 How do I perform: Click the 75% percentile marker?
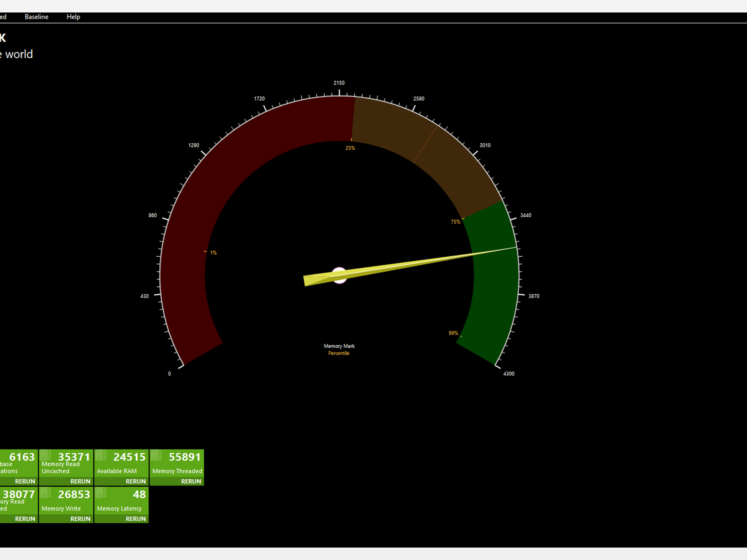point(456,222)
